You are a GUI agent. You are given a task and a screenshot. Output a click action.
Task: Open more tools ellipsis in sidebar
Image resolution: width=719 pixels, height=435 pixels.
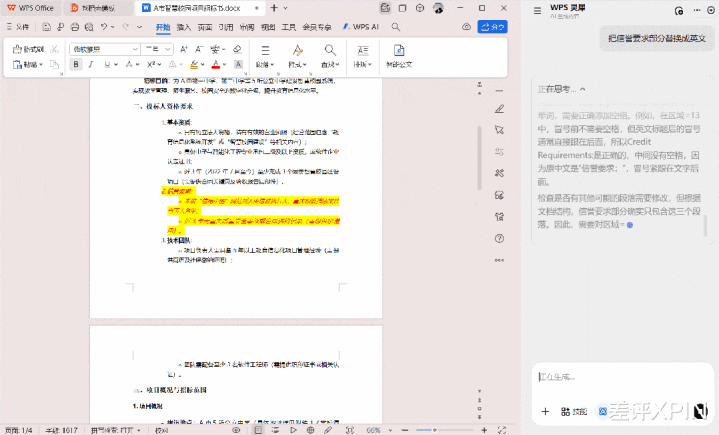[x=499, y=260]
